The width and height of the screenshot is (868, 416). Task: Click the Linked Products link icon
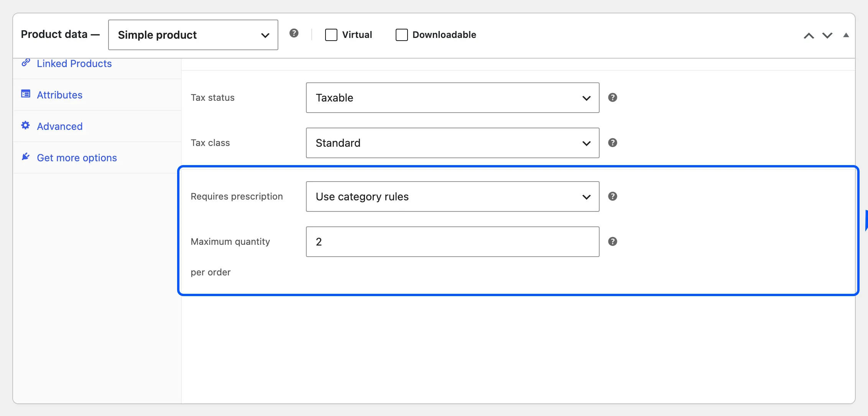[26, 63]
